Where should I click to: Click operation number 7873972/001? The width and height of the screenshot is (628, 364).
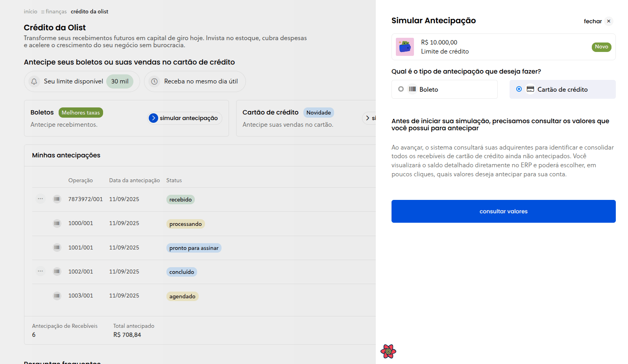pyautogui.click(x=85, y=199)
